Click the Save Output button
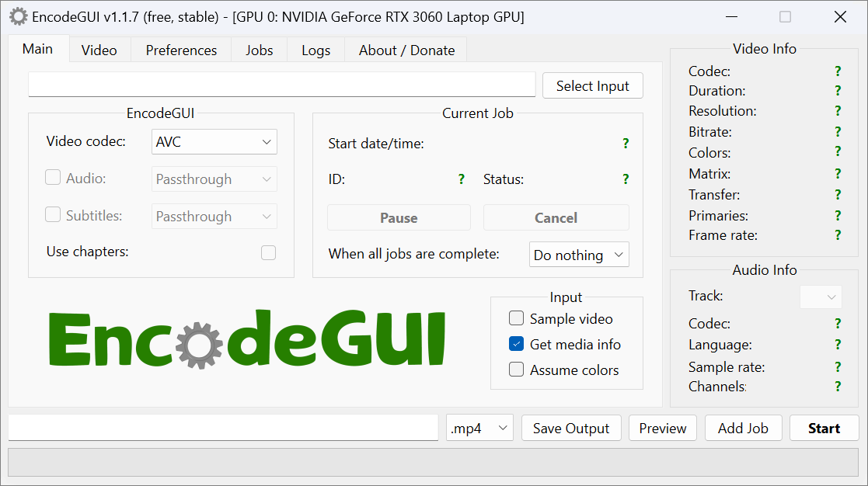Image resolution: width=868 pixels, height=486 pixels. click(x=571, y=428)
